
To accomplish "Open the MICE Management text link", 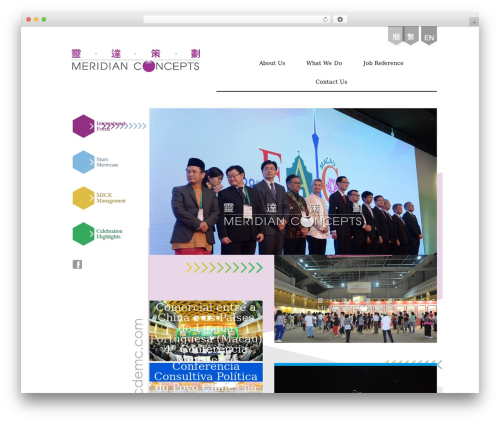I will coord(111,198).
